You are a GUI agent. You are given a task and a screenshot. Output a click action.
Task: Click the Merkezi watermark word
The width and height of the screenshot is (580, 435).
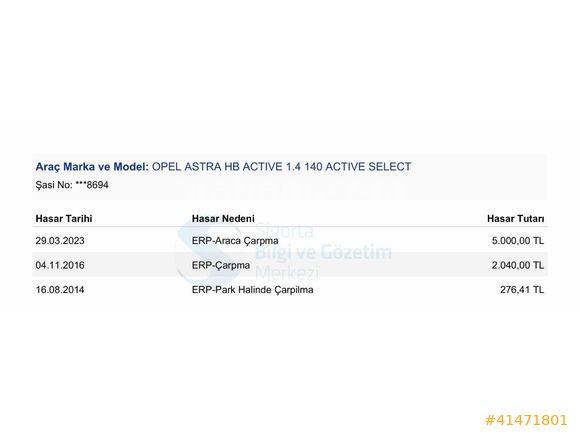287,273
